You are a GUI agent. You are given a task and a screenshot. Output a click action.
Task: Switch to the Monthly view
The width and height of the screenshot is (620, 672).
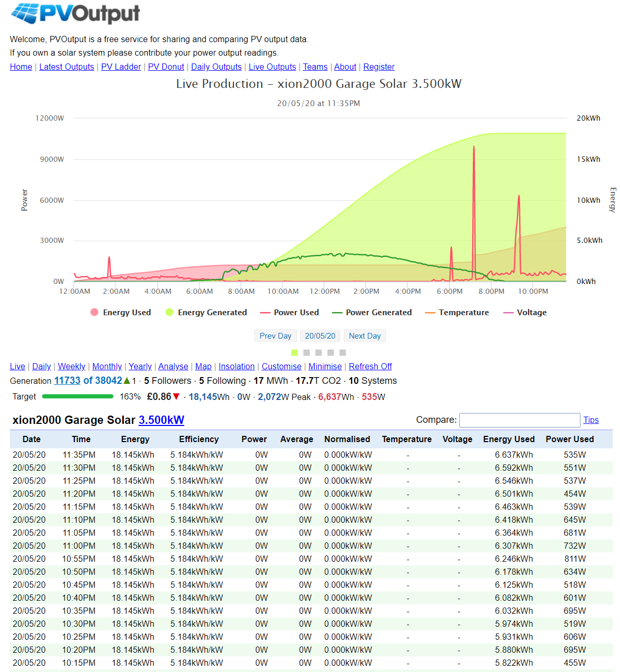107,366
